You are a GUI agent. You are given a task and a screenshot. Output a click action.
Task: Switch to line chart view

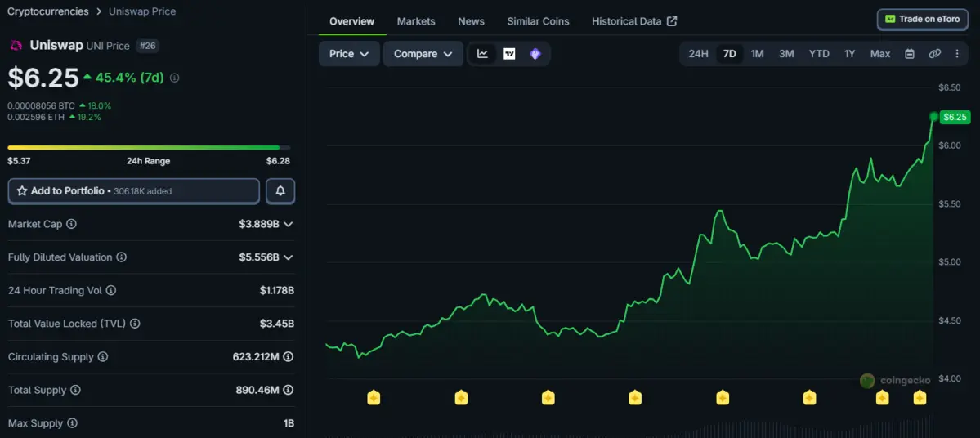click(482, 54)
